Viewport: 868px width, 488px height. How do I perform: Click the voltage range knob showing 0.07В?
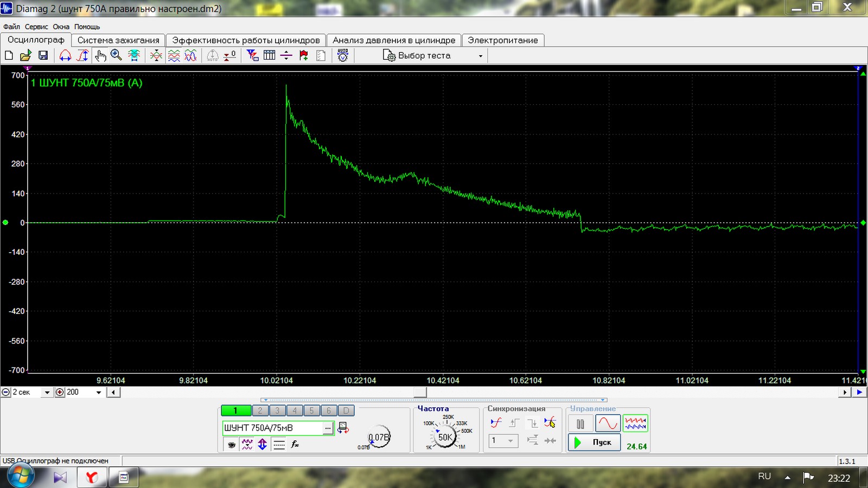(x=379, y=437)
